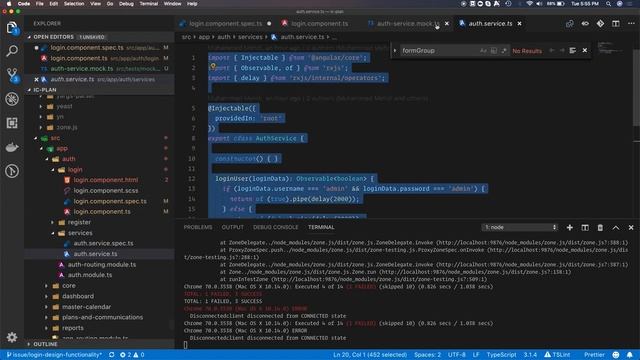Image resolution: width=640 pixels, height=360 pixels.
Task: Open the editor More Actions ellipsis
Action: (x=631, y=24)
